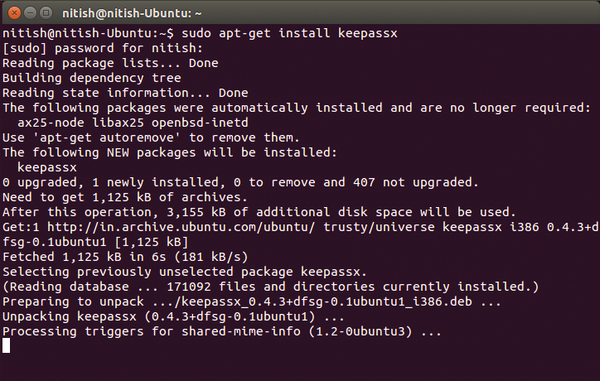Click the blinking cursor block at the prompt

coord(6,346)
